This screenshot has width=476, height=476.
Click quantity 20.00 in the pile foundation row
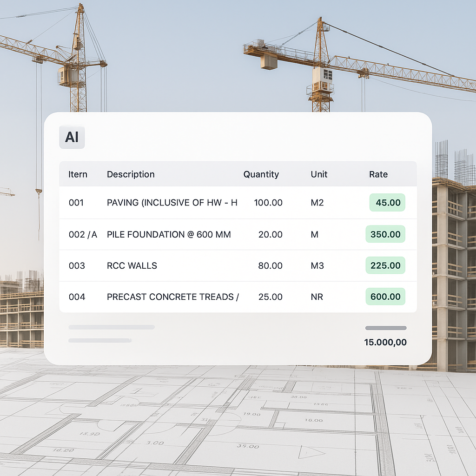[x=270, y=234]
